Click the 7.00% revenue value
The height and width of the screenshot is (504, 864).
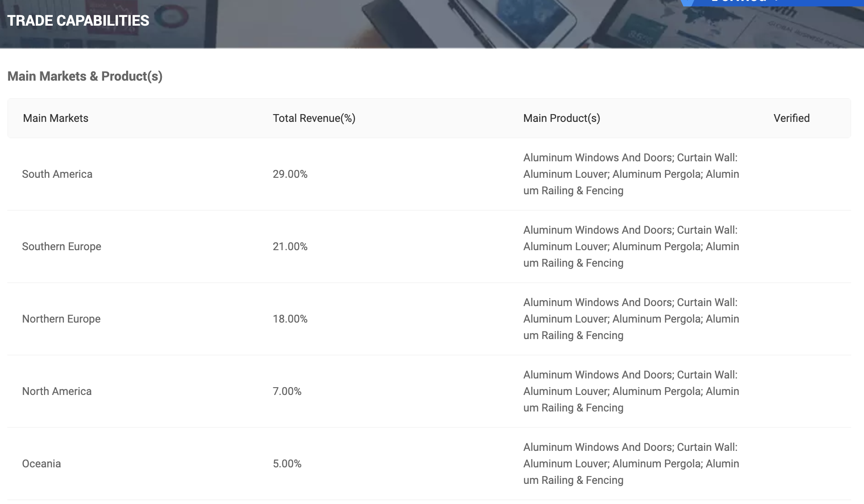(287, 391)
